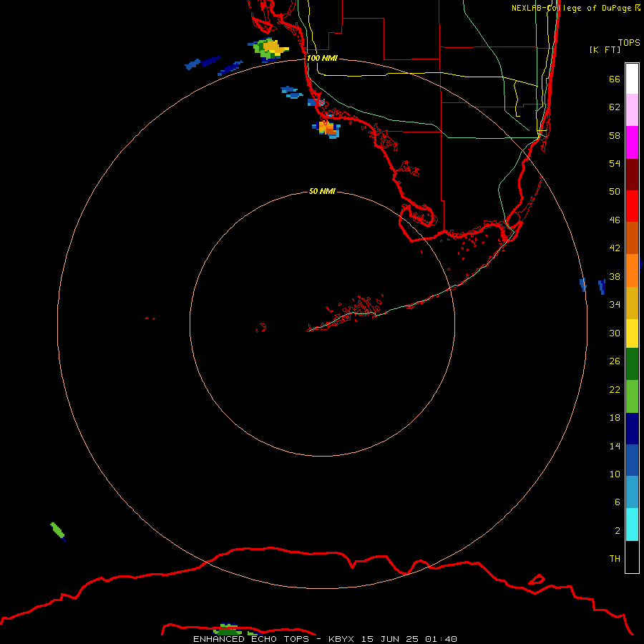Click the gold legend swatch near 34
The image size is (644, 644).
(632, 303)
